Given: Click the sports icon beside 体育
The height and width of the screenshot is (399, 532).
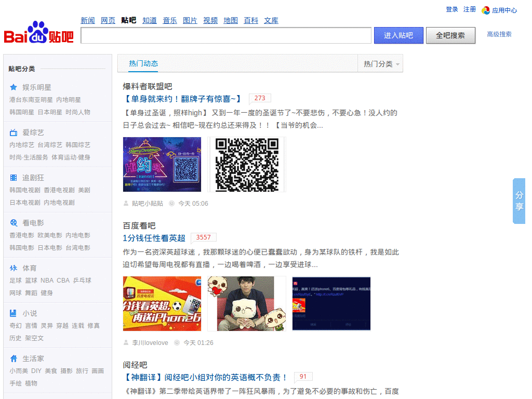Looking at the screenshot, I should 14,268.
